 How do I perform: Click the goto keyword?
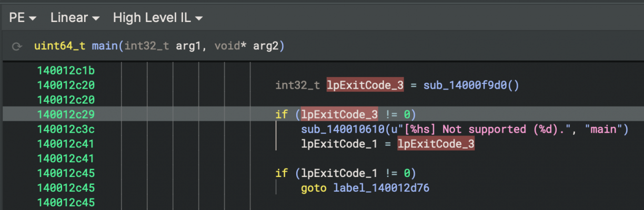314,188
